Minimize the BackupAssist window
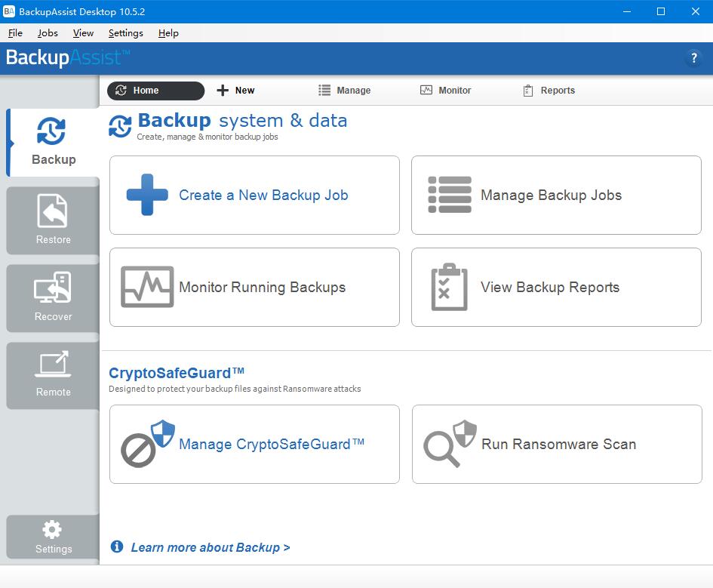This screenshot has height=588, width=713. (x=627, y=11)
